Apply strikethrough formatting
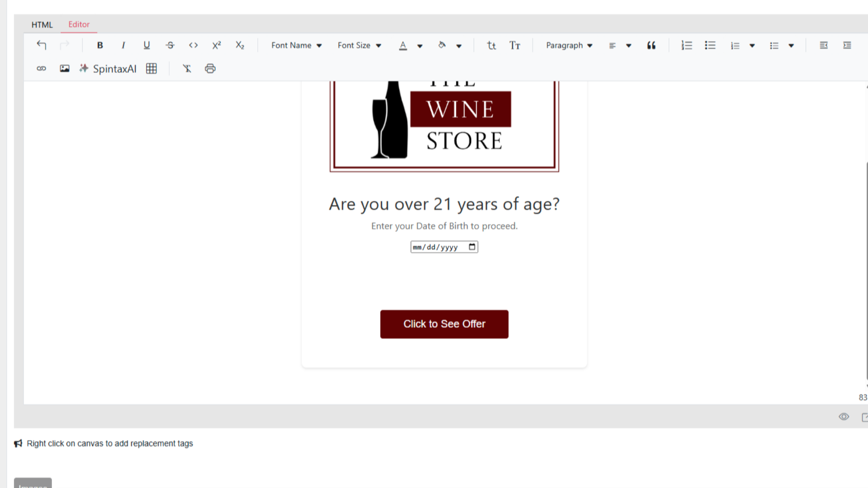 click(170, 45)
